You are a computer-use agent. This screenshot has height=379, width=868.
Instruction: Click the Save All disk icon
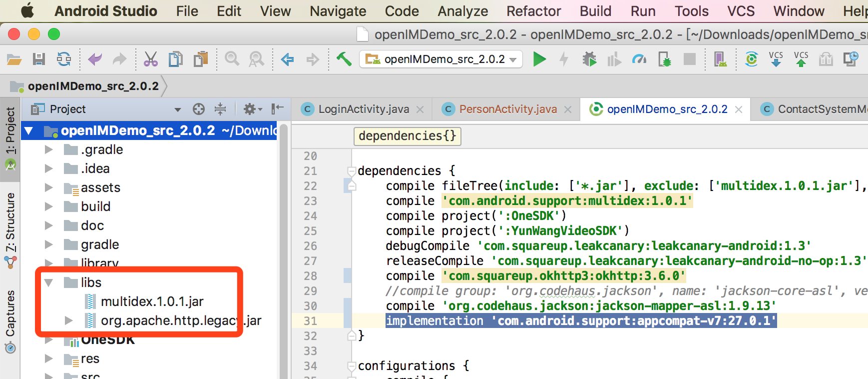(39, 59)
